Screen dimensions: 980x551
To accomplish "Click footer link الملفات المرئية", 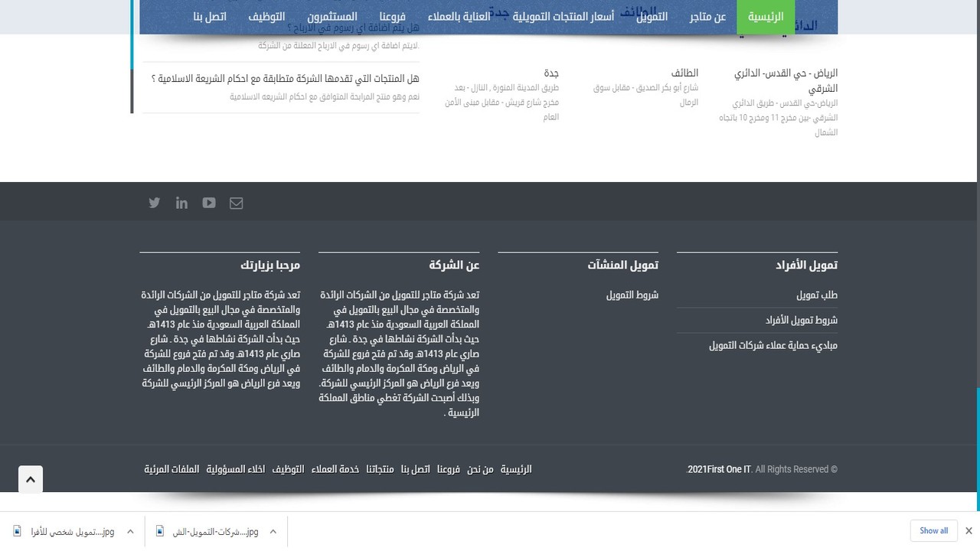I will [x=171, y=469].
